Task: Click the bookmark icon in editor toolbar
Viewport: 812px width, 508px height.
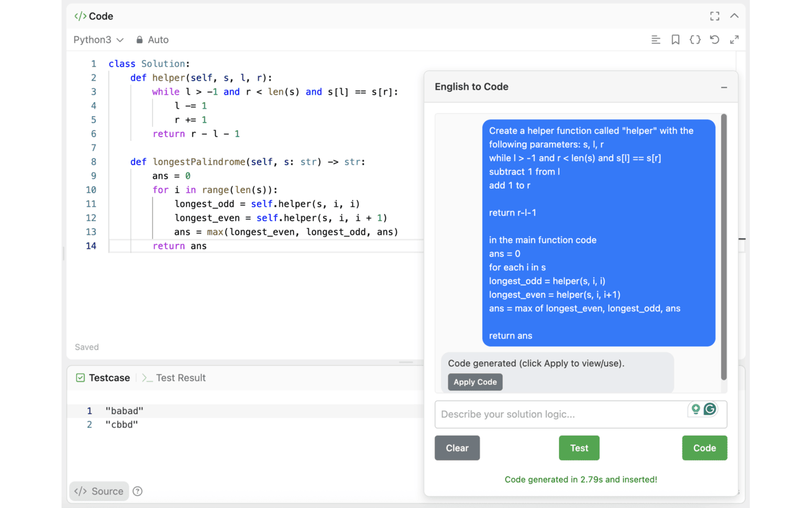Action: tap(676, 39)
